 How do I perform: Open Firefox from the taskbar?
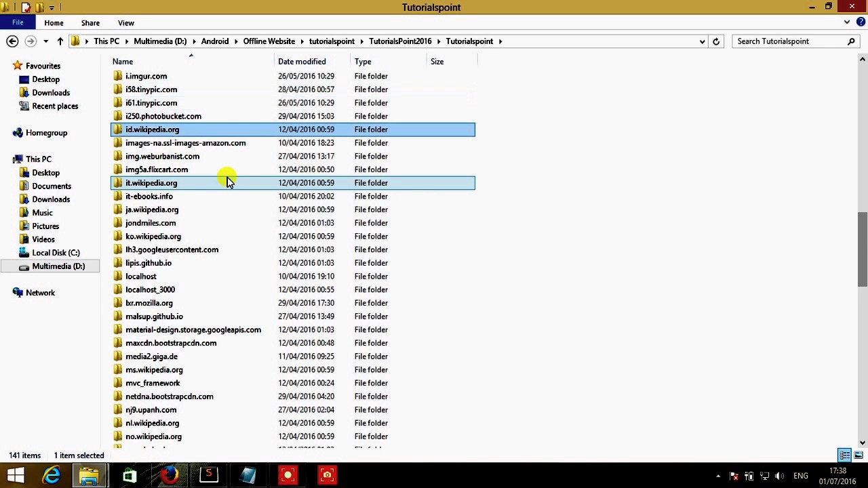[169, 475]
